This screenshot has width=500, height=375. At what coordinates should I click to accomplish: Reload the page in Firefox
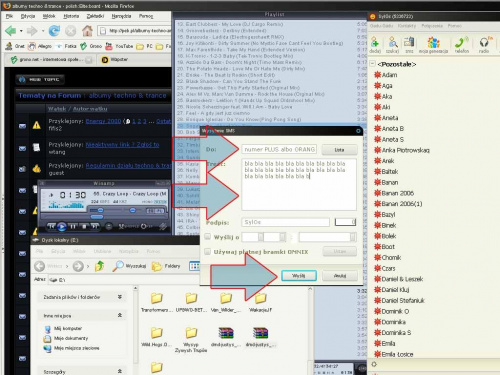point(54,31)
